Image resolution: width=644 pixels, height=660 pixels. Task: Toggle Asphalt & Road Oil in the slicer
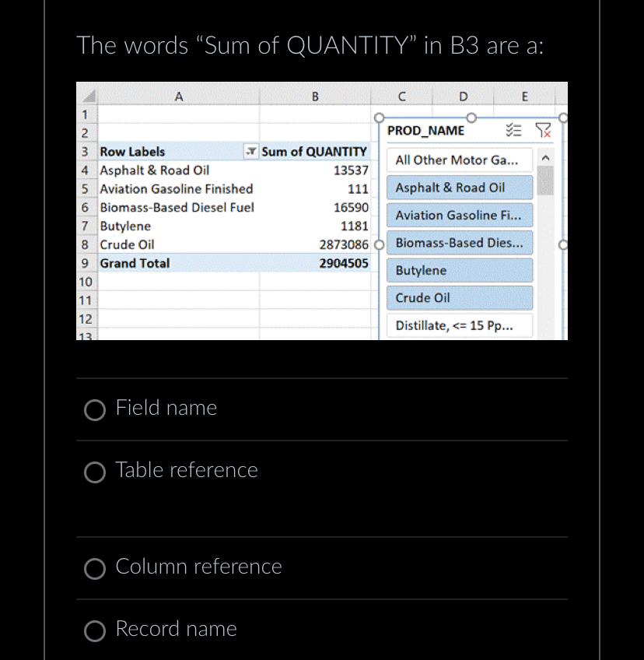459,188
